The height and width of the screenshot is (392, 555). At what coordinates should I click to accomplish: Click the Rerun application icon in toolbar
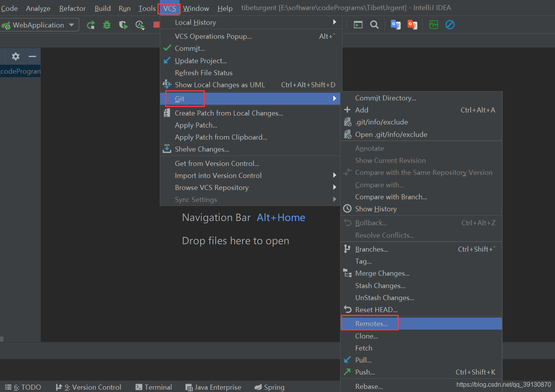point(91,25)
